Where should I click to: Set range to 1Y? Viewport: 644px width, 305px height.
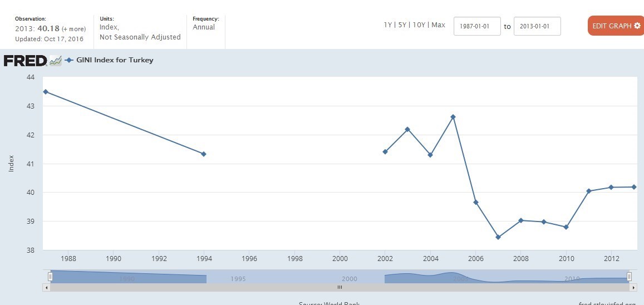387,25
